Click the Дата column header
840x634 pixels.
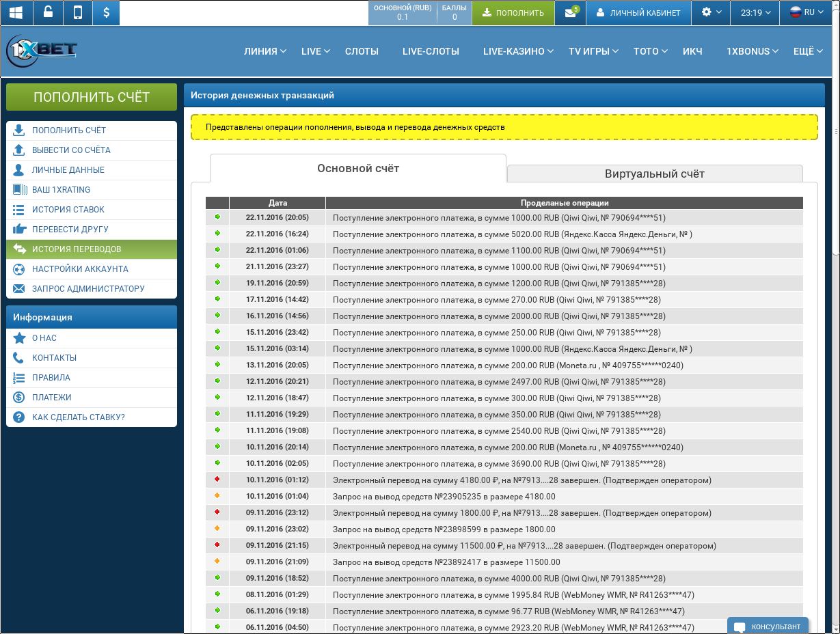[277, 203]
